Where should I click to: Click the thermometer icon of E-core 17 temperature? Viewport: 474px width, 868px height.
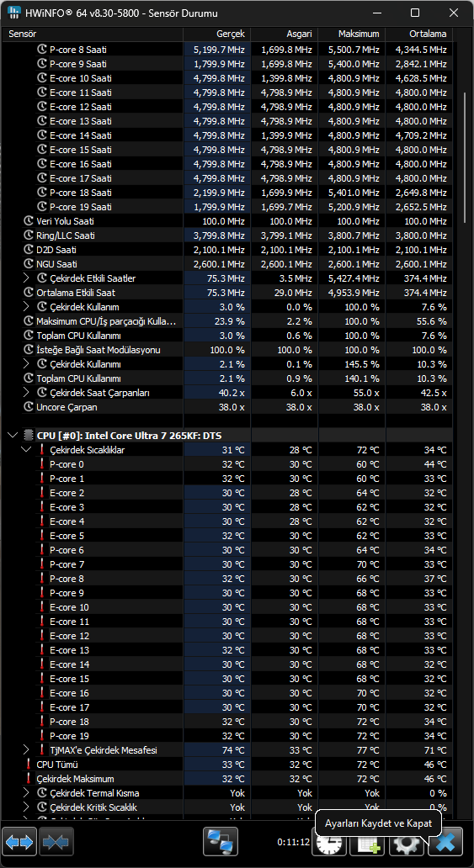tap(42, 707)
